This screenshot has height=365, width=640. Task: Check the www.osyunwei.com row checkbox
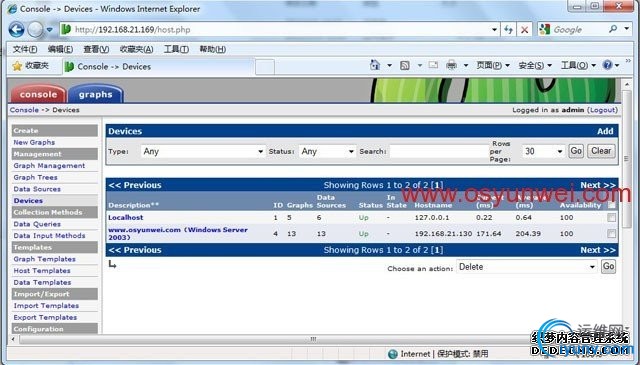point(611,234)
